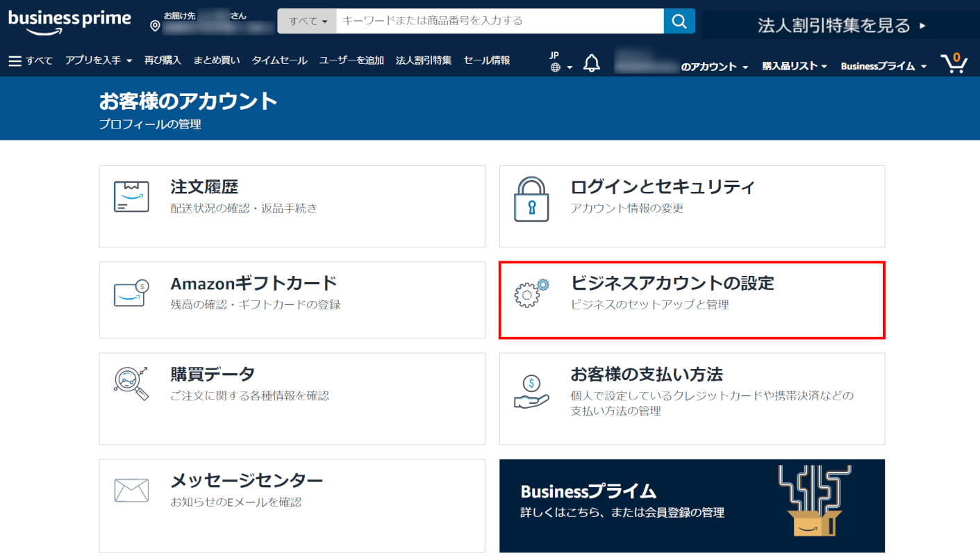The height and width of the screenshot is (556, 980).
Task: Click ご注文に関する各種情報を確認 text
Action: [250, 395]
